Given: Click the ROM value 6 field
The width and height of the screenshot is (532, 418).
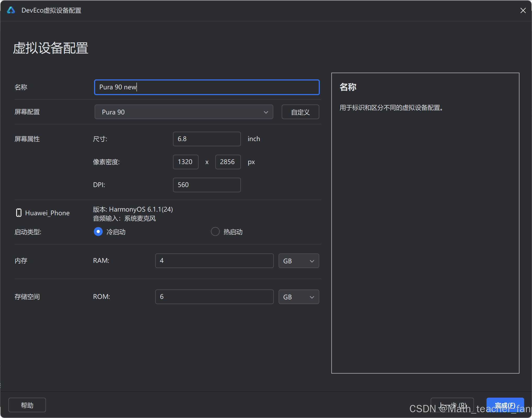Looking at the screenshot, I should coord(214,297).
